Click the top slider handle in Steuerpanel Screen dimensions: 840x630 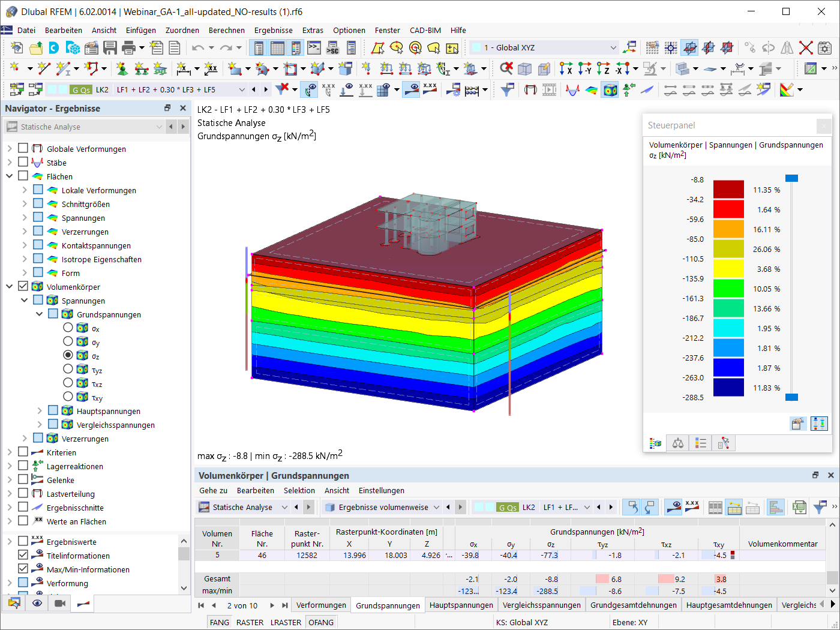point(792,178)
